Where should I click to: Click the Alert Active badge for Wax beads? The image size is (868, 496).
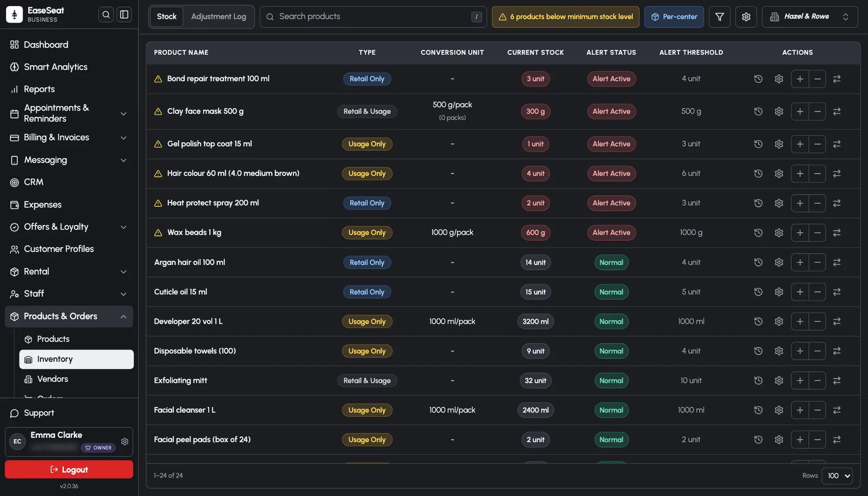coord(612,232)
